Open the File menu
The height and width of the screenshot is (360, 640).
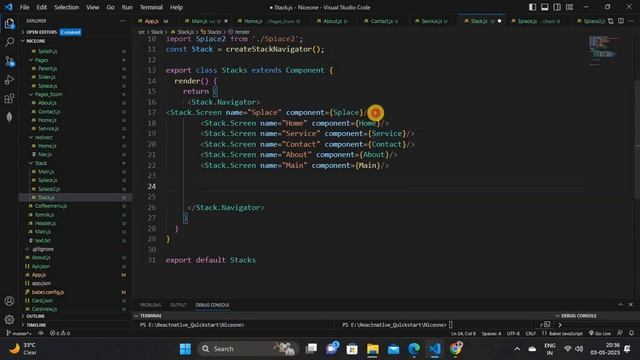[x=24, y=7]
